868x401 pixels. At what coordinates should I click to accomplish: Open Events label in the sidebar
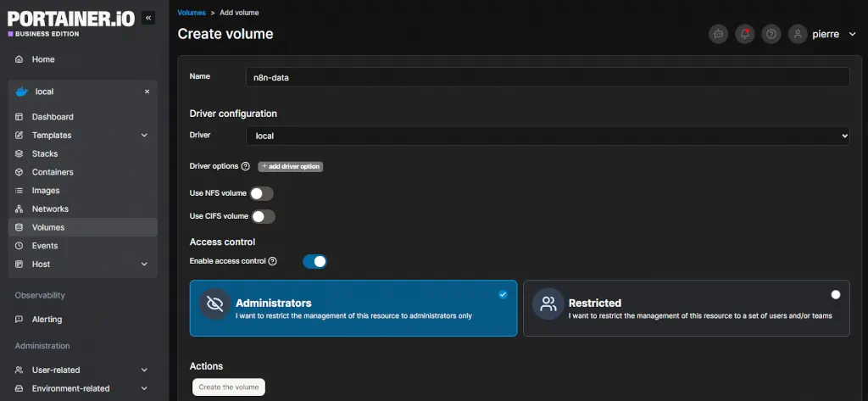[45, 245]
